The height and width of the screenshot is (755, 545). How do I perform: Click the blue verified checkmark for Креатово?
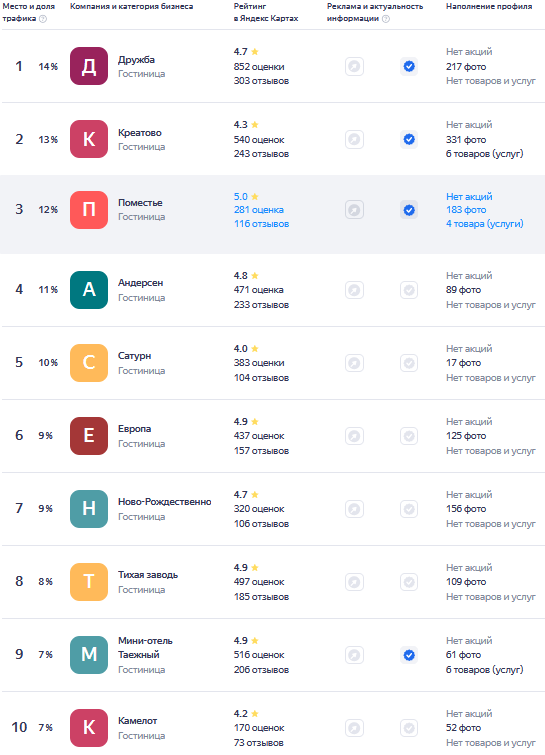(x=409, y=140)
